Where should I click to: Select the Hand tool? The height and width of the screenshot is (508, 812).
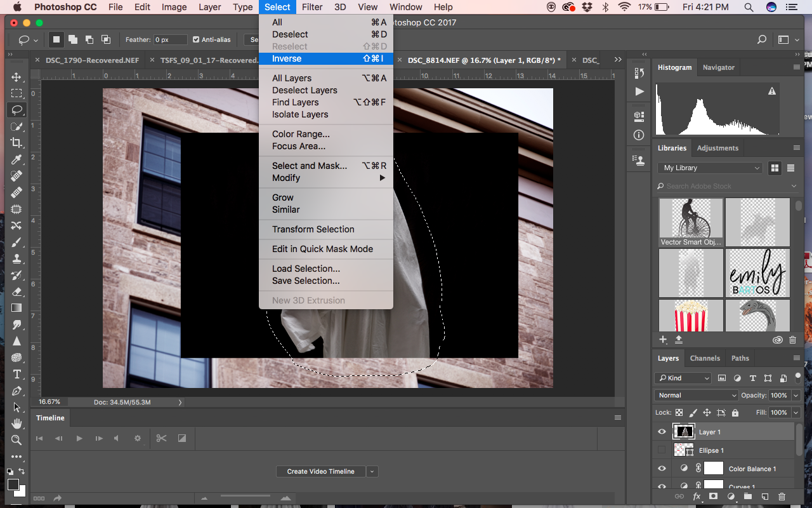(16, 424)
